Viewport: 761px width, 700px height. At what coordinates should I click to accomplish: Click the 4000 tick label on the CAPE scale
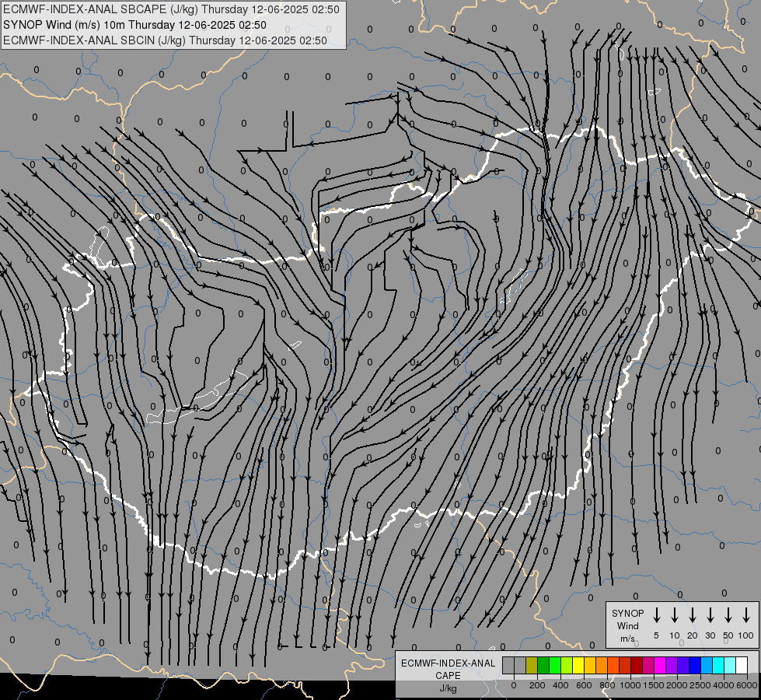pos(723,685)
